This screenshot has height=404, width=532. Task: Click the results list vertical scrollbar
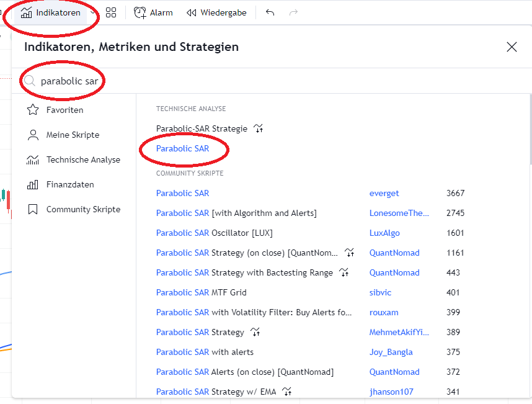529,130
